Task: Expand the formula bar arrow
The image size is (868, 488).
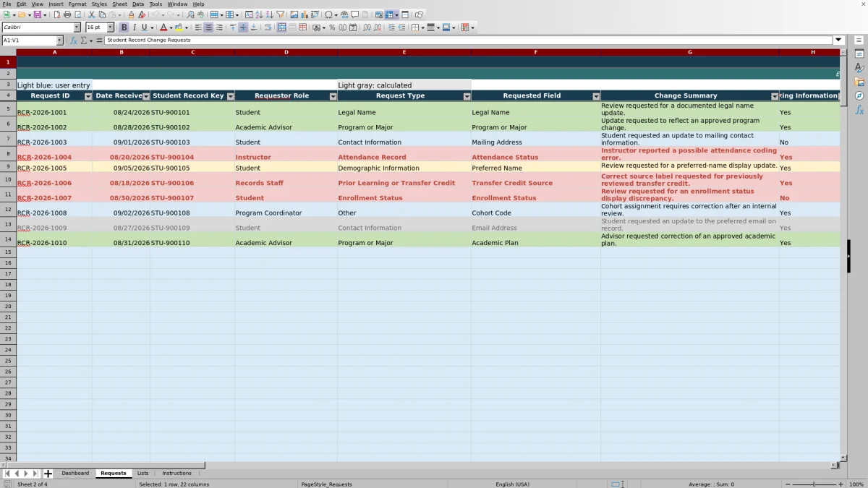Action: coord(838,40)
